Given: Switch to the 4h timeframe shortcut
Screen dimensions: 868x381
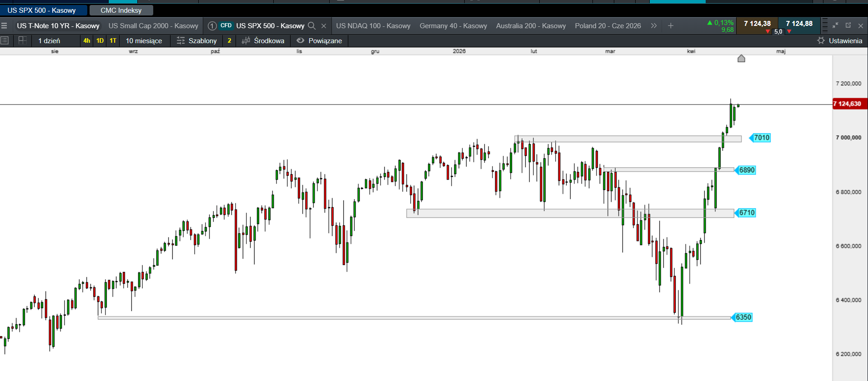Looking at the screenshot, I should click(x=86, y=40).
